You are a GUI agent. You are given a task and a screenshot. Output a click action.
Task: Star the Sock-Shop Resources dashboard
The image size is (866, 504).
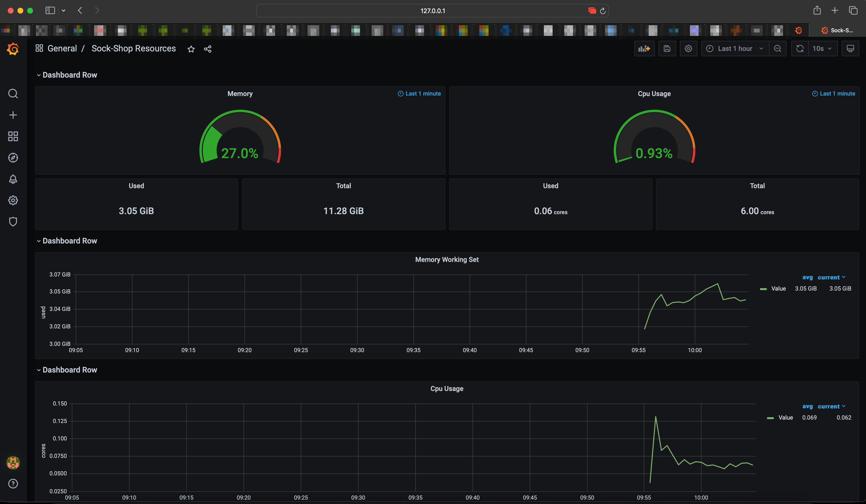[191, 49]
